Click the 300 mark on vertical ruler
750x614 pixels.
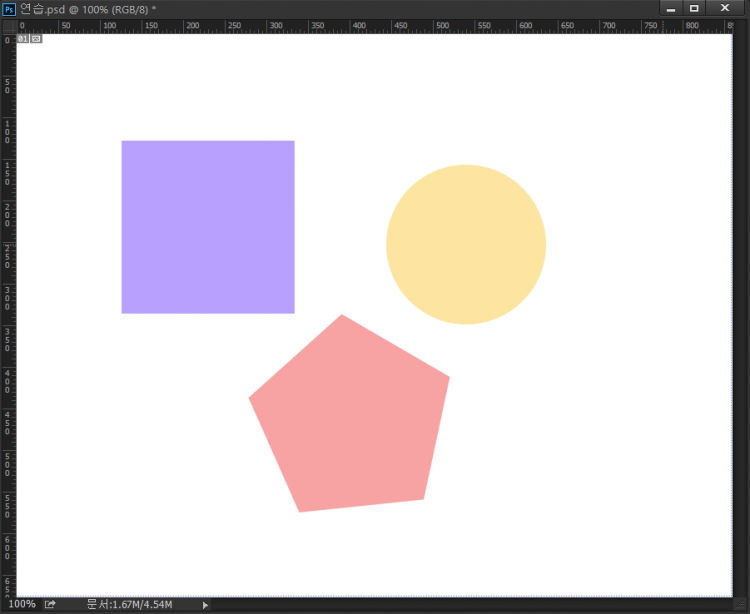pos(8,298)
